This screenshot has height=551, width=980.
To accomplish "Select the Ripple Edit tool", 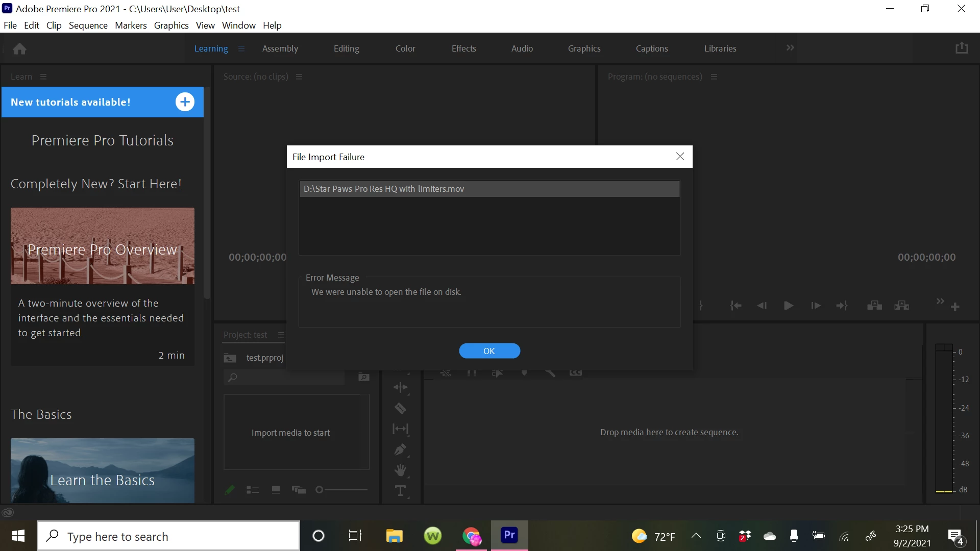I will coord(400,388).
